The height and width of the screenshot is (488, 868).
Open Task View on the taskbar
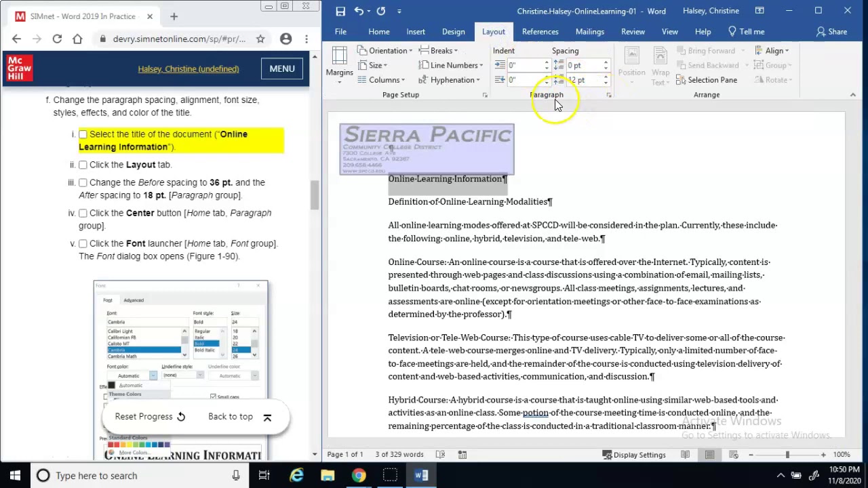[264, 476]
